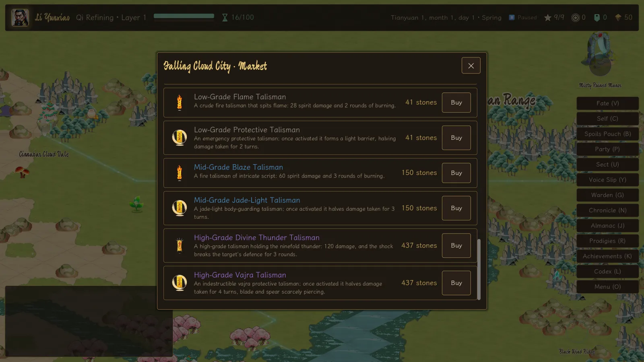Toggle the Paused game state indicator
The height and width of the screenshot is (362, 644).
523,18
